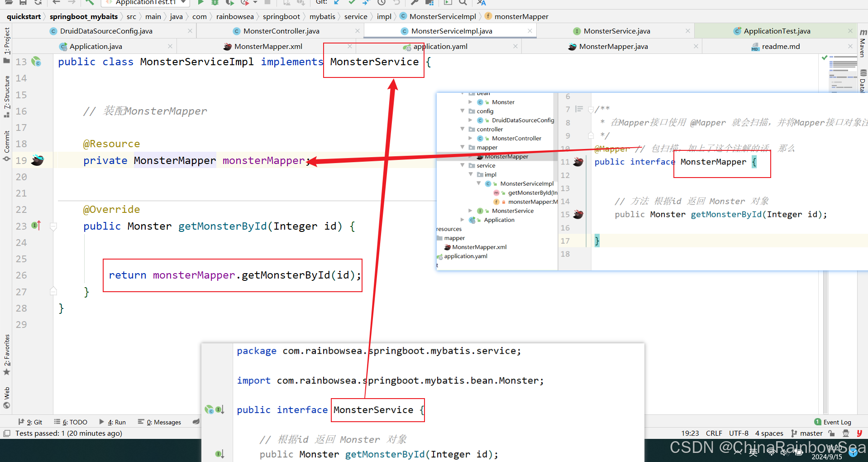The image size is (868, 462).
Task: Click the UTF-8 encoding in the status bar
Action: pos(739,433)
